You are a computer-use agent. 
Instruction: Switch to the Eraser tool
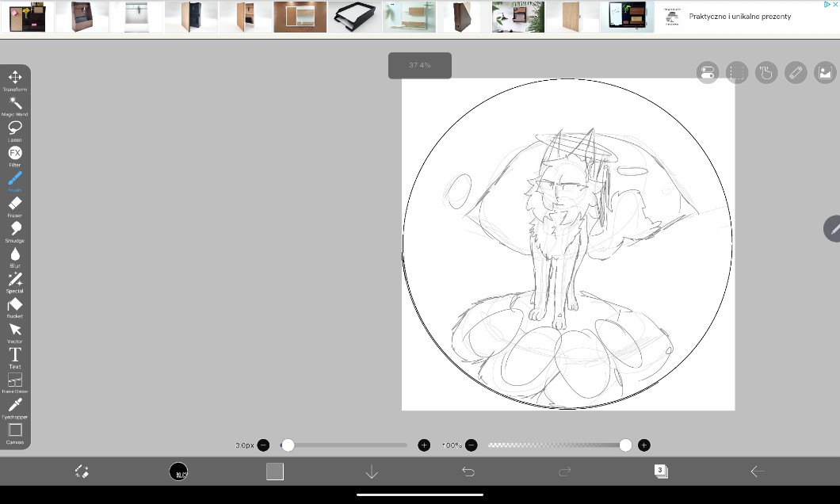pyautogui.click(x=15, y=205)
